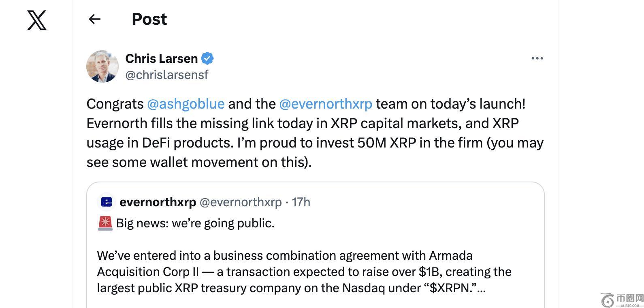This screenshot has height=308, width=644.
Task: Open Chris Larsen's profile photo
Action: pos(102,66)
